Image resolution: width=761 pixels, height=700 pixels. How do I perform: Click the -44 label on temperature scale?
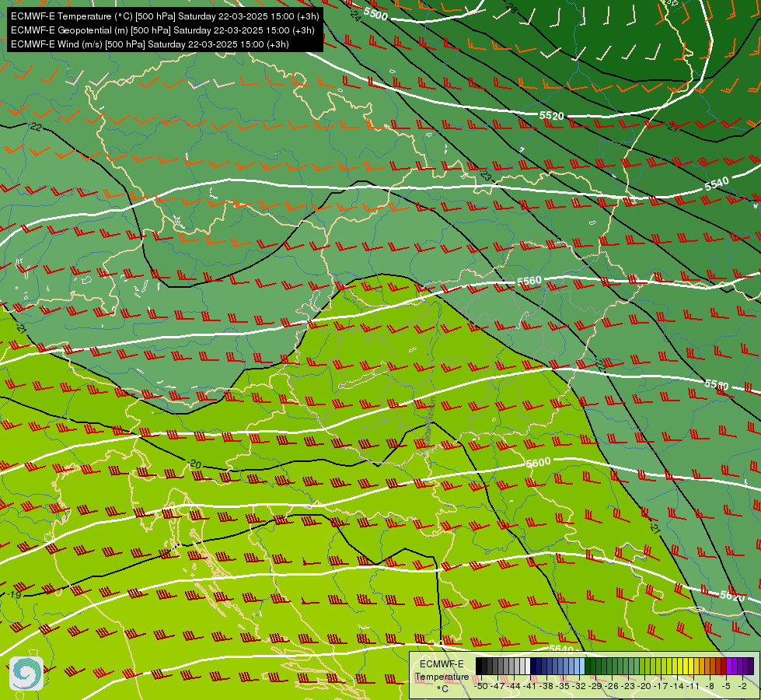pyautogui.click(x=514, y=686)
